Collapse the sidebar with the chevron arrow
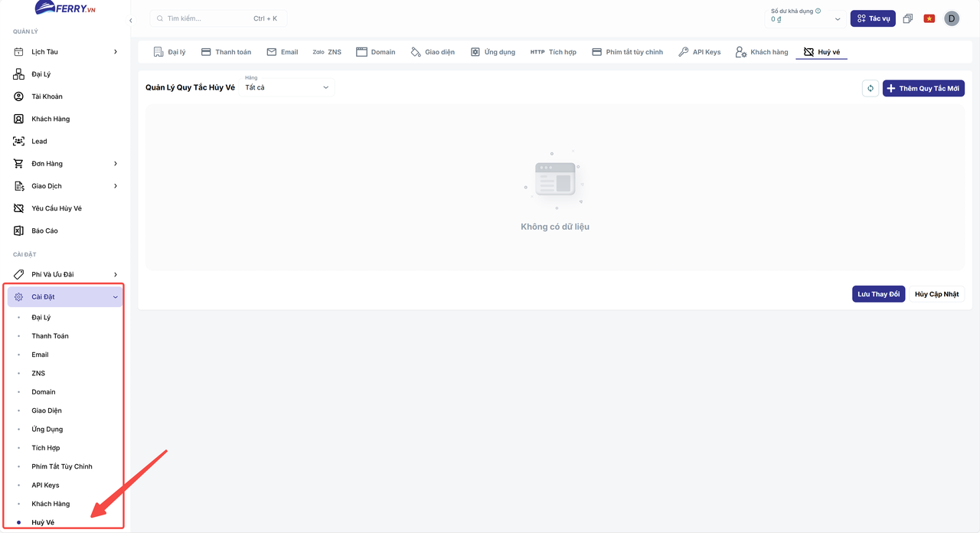The width and height of the screenshot is (980, 533). [130, 21]
